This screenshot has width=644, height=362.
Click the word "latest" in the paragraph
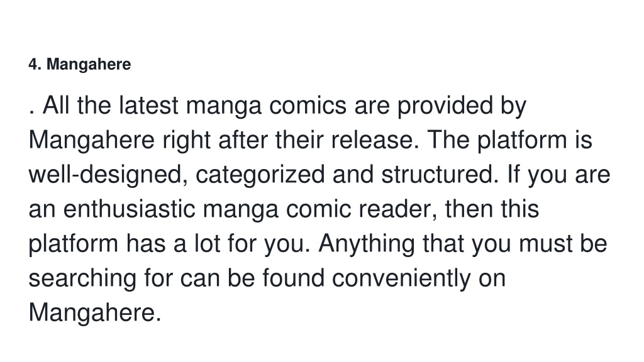(x=148, y=106)
